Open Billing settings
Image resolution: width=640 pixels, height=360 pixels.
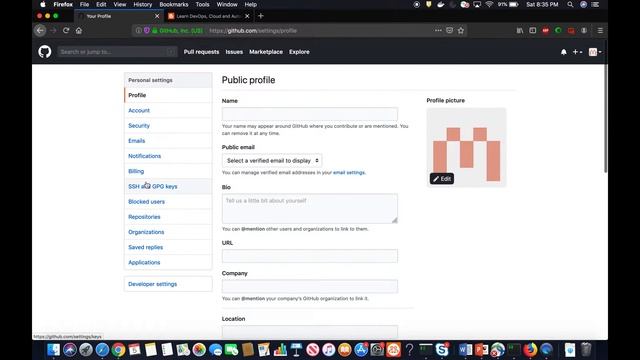pos(168,171)
